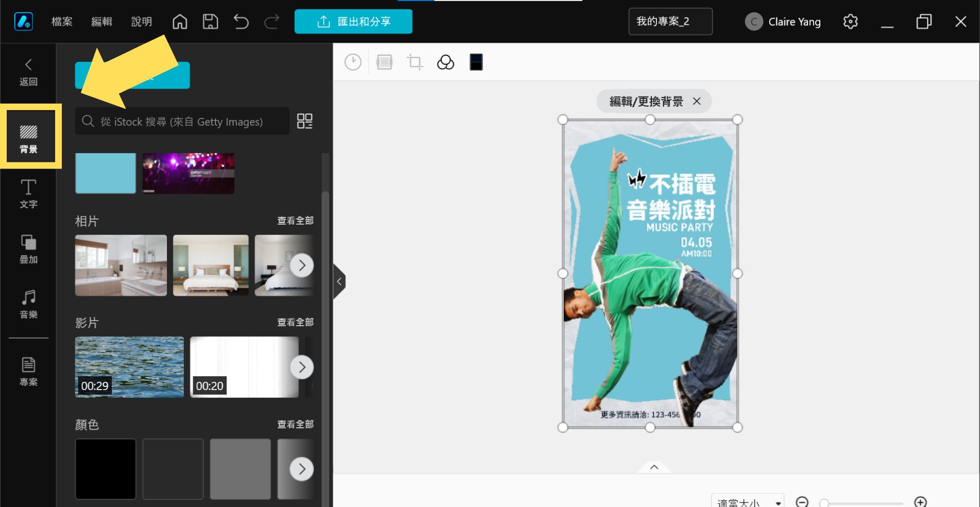Click the app logo icon
Viewport: 980px width, 507px height.
(24, 22)
